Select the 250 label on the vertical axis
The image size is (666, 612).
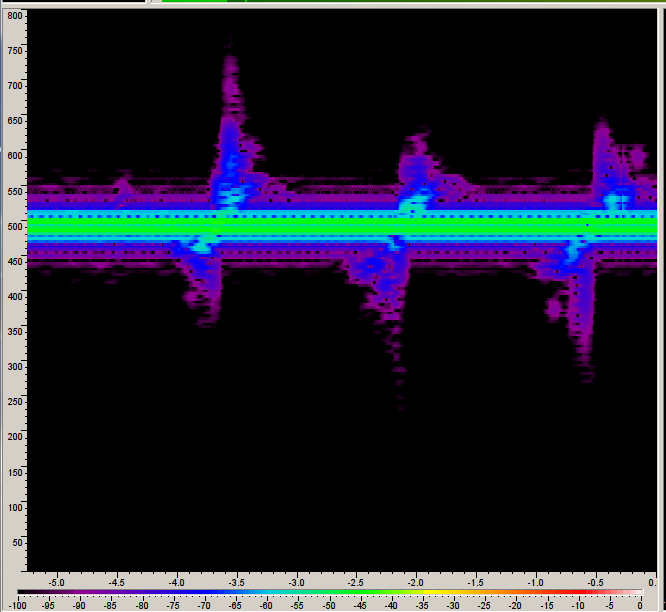pos(15,402)
